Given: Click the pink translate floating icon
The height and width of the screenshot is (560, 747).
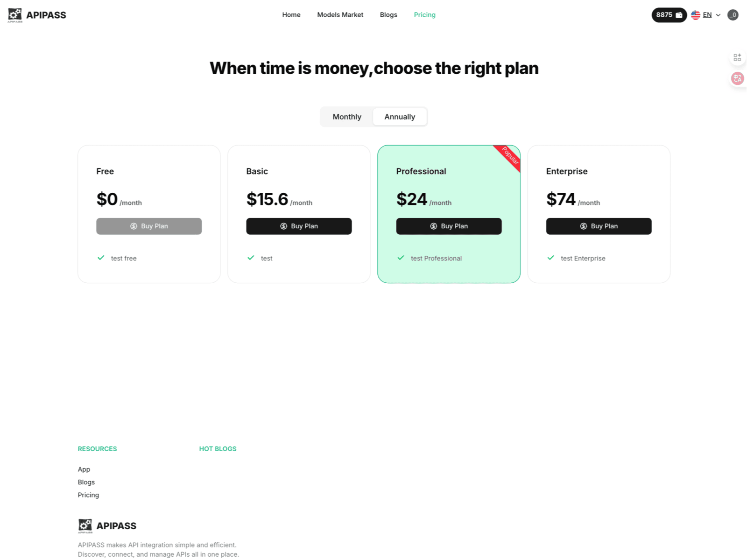Looking at the screenshot, I should [x=737, y=78].
